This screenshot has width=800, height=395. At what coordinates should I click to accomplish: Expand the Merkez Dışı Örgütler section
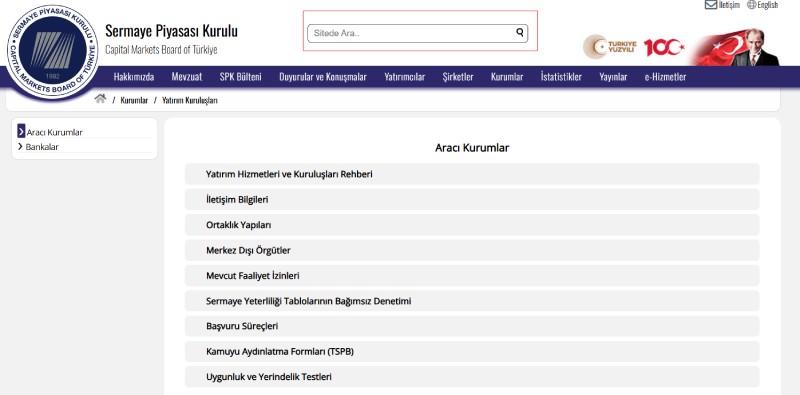tap(472, 250)
